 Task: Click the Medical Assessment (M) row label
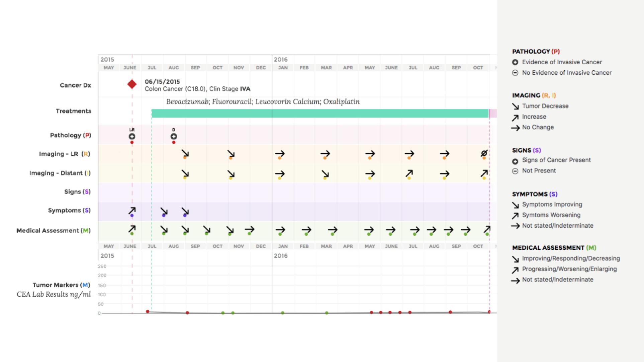coord(54,230)
